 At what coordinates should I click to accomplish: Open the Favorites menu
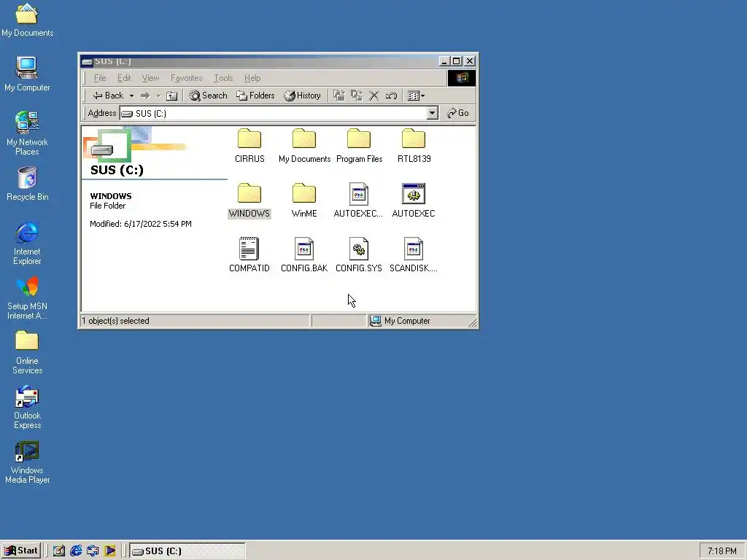point(186,78)
